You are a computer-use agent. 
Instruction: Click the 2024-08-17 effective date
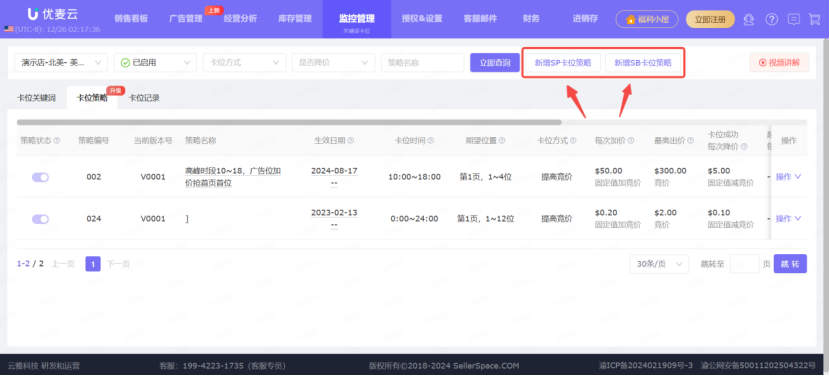point(334,171)
